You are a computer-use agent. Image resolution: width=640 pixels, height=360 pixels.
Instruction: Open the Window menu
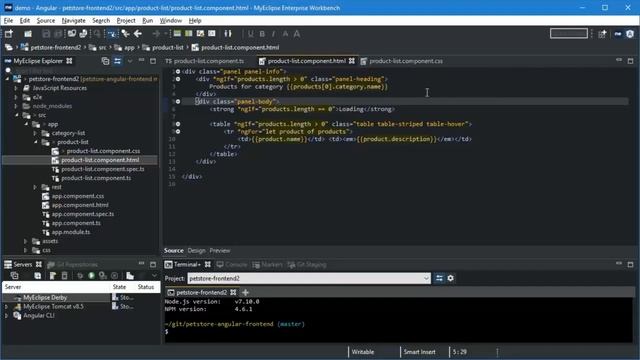[171, 20]
